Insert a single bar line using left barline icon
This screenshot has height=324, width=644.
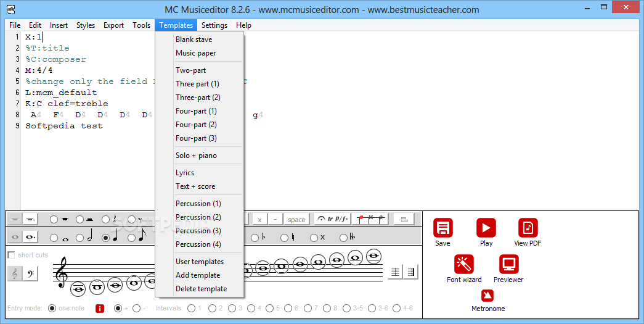pos(395,272)
